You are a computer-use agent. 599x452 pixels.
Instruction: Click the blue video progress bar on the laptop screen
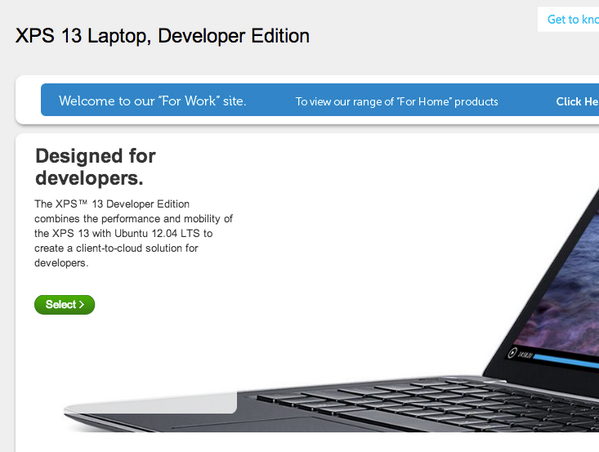pyautogui.click(x=566, y=360)
